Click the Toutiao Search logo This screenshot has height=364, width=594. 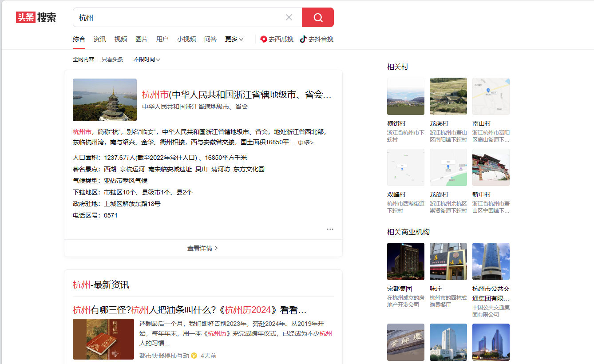coord(36,17)
